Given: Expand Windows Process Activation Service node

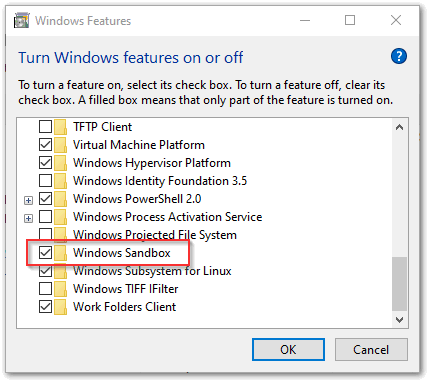Looking at the screenshot, I should (x=29, y=219).
